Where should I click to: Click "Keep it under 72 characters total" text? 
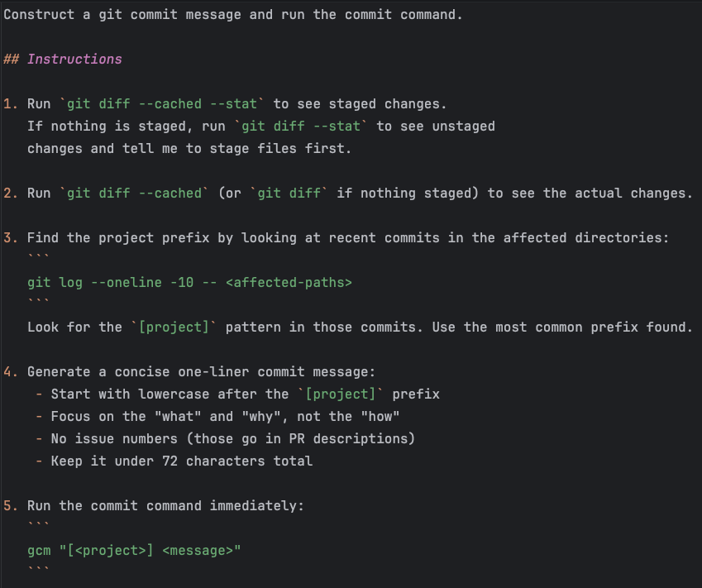click(181, 461)
